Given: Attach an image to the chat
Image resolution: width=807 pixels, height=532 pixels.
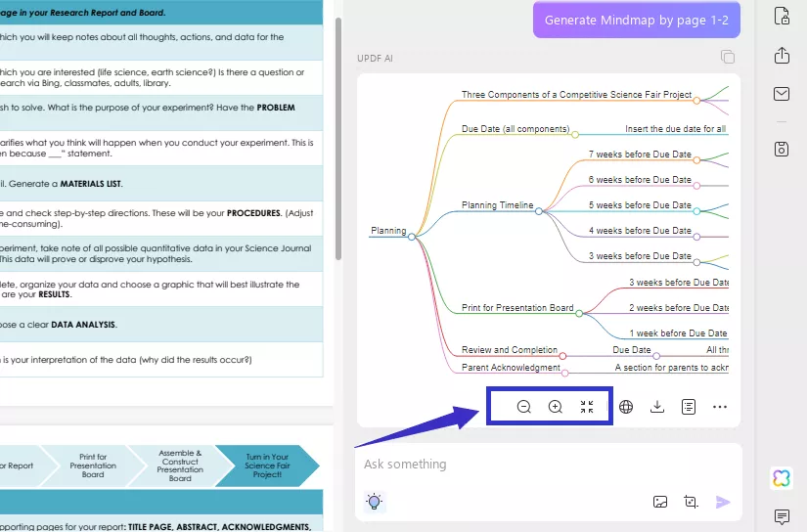Looking at the screenshot, I should pyautogui.click(x=660, y=502).
